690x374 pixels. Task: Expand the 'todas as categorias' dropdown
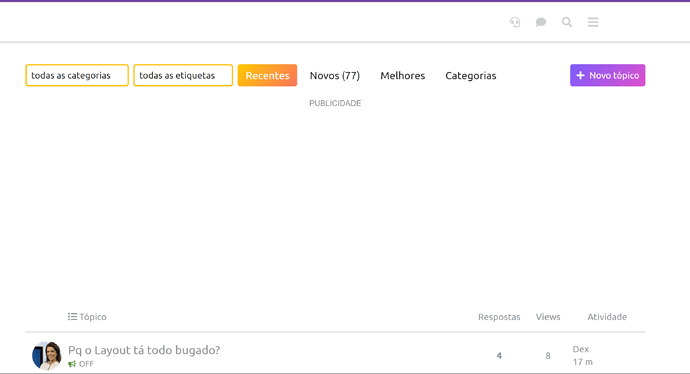pos(77,75)
